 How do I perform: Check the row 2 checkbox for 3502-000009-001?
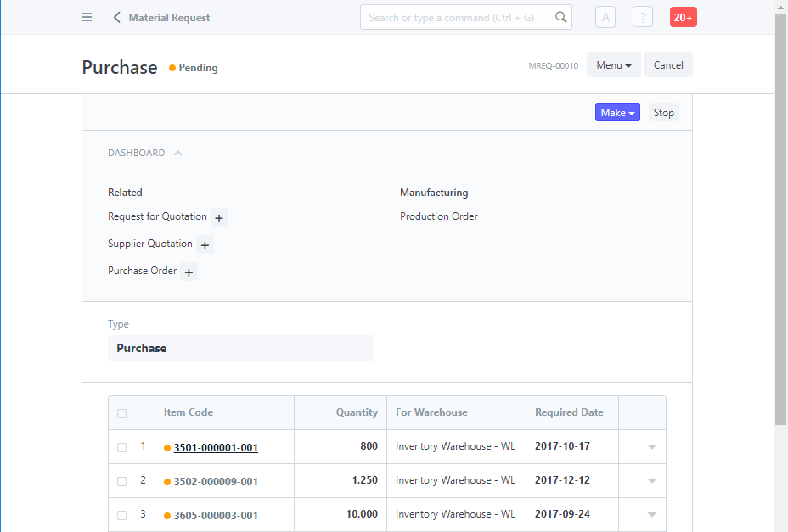click(121, 481)
